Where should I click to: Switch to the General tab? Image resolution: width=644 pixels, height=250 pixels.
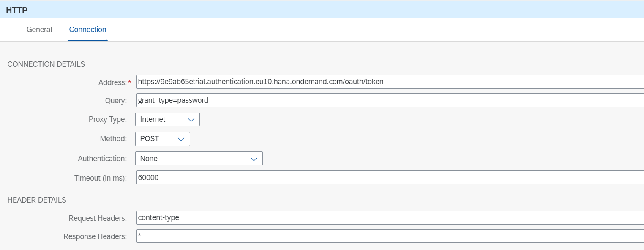(39, 30)
